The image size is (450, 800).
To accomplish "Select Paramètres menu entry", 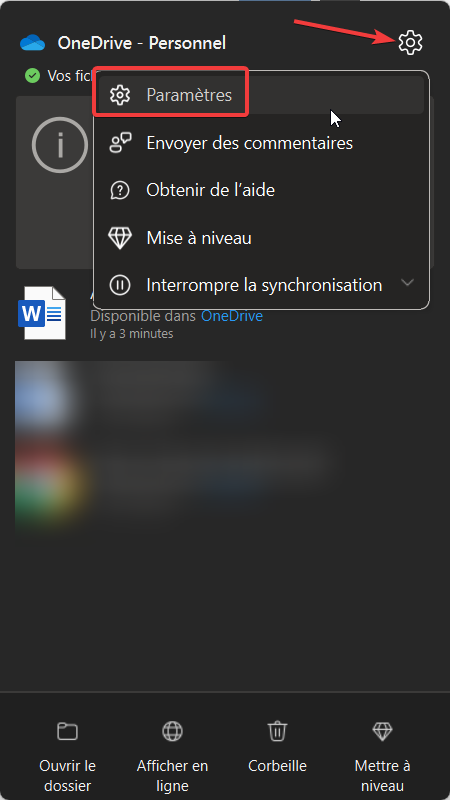I will pyautogui.click(x=261, y=95).
